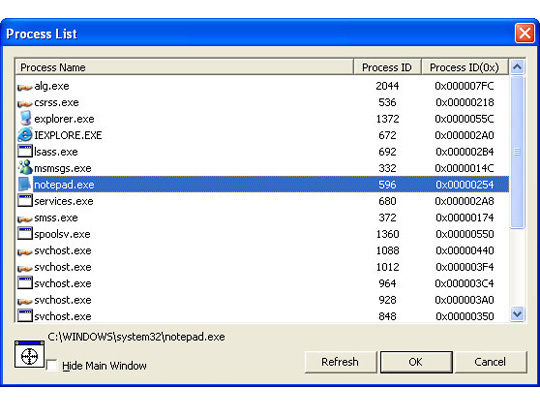Click process ID value 2044
The width and height of the screenshot is (540, 405).
point(387,86)
